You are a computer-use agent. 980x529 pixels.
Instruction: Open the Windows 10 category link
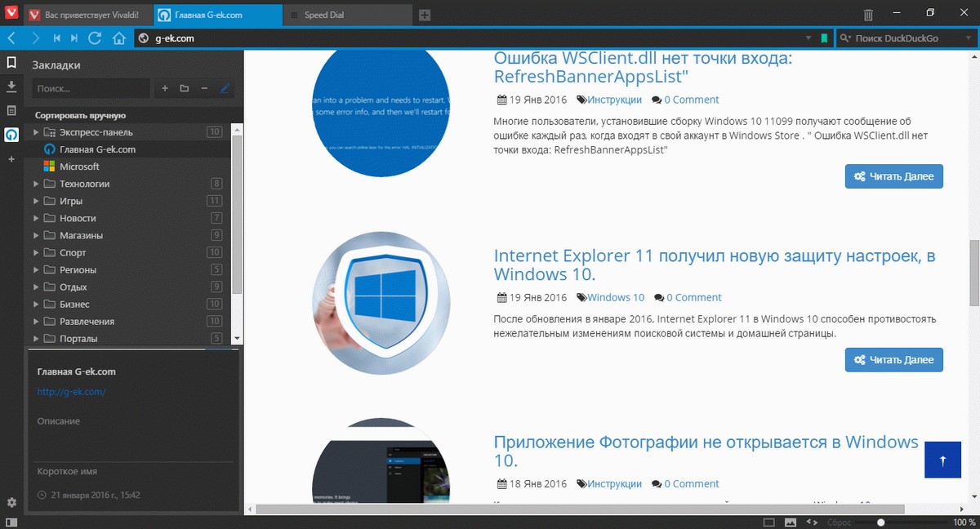click(616, 298)
